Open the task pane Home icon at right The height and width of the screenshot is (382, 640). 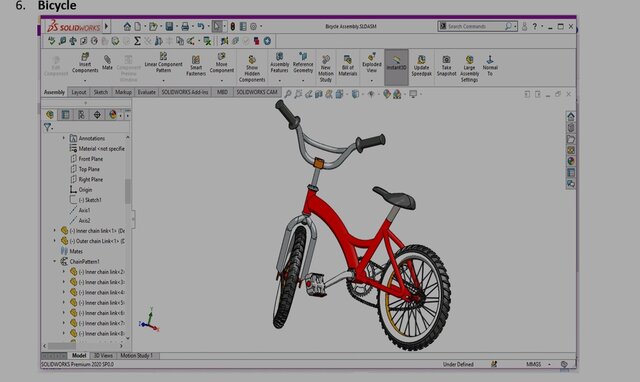(x=571, y=116)
